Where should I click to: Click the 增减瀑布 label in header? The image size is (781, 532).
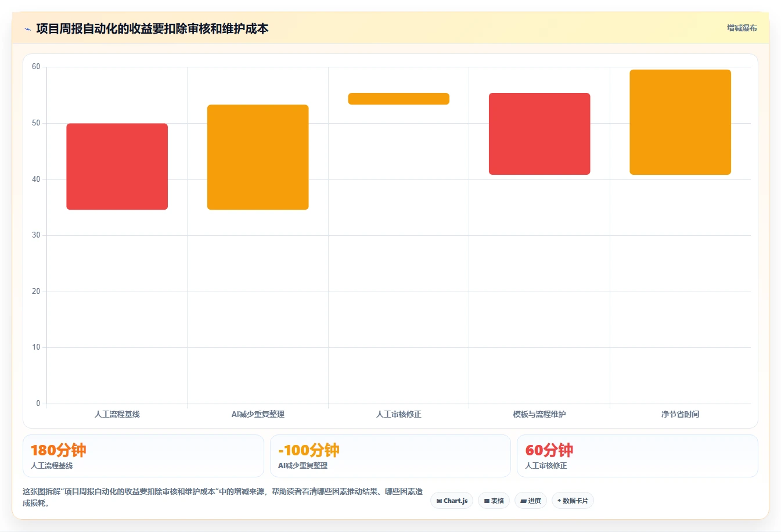pos(742,28)
